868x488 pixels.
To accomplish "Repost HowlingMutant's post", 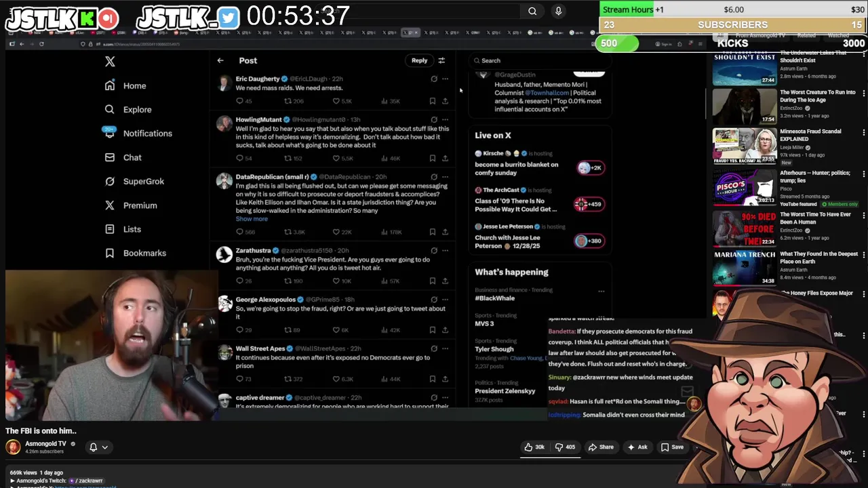I will pyautogui.click(x=288, y=158).
